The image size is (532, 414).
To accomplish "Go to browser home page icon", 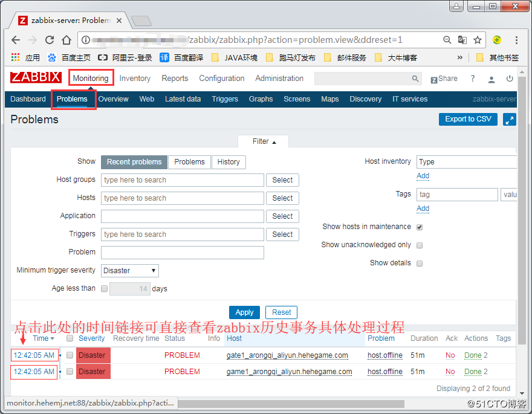I will [x=66, y=40].
